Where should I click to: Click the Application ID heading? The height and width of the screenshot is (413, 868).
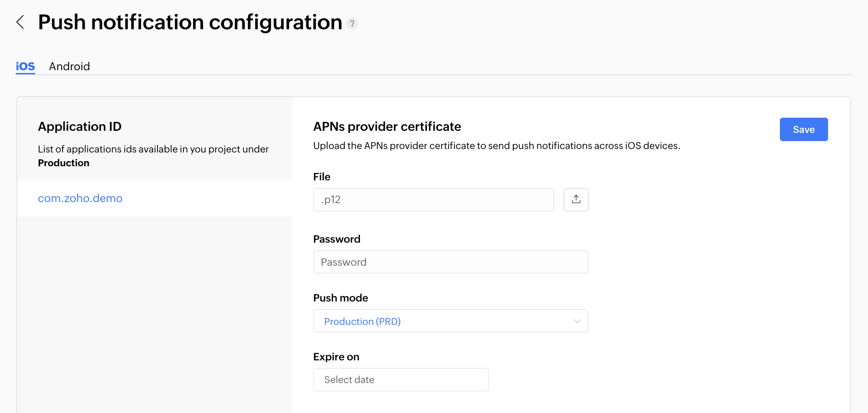click(x=80, y=127)
